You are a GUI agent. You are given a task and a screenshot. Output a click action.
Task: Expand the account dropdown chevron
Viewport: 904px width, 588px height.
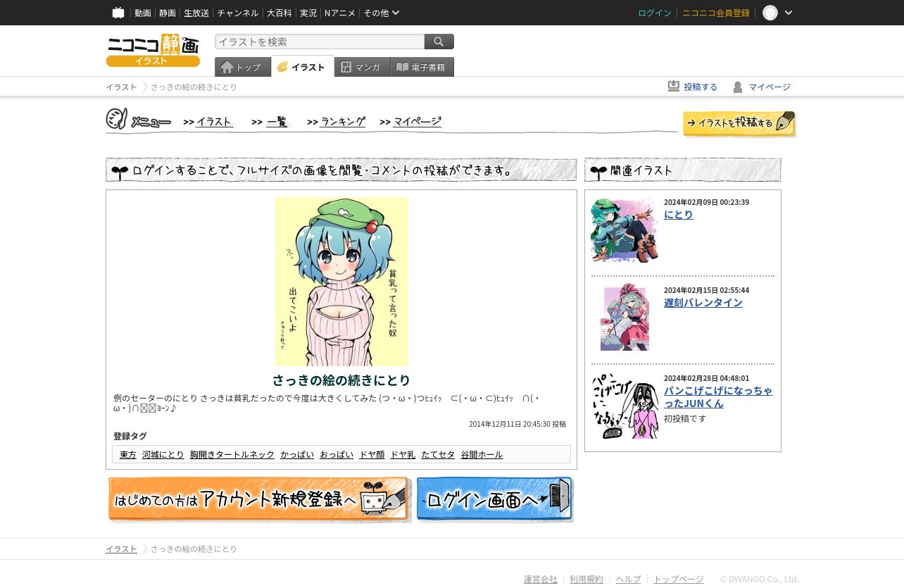coord(789,13)
